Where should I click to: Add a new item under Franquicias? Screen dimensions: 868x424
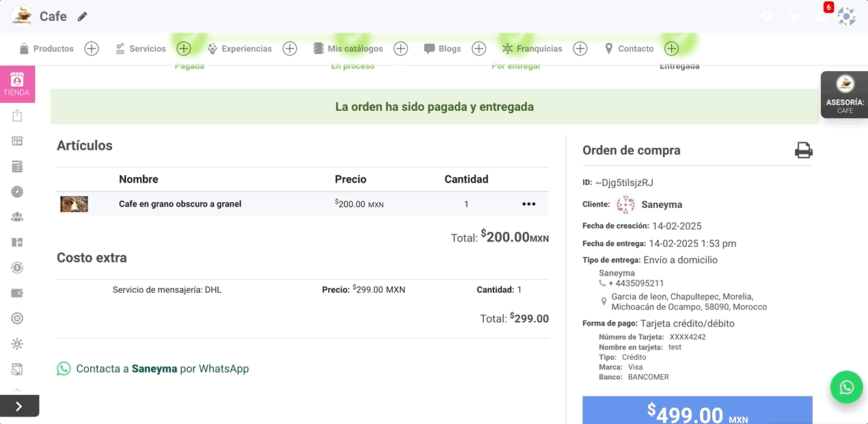580,49
